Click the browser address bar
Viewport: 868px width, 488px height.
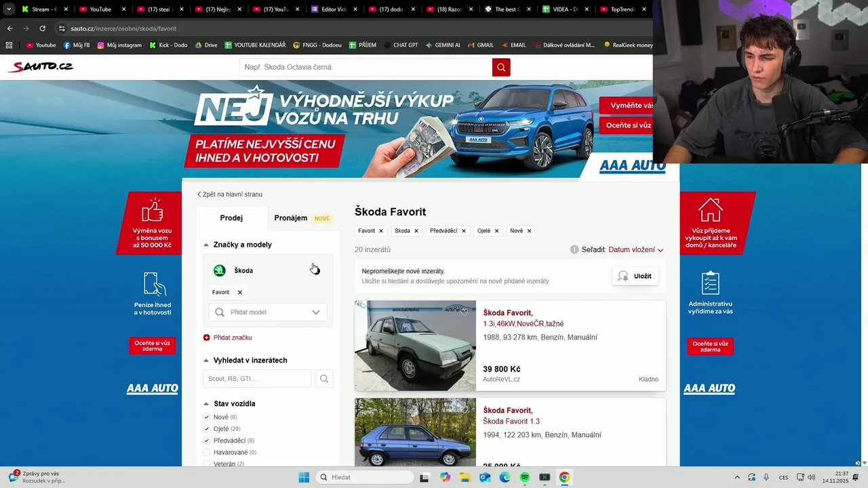click(353, 28)
